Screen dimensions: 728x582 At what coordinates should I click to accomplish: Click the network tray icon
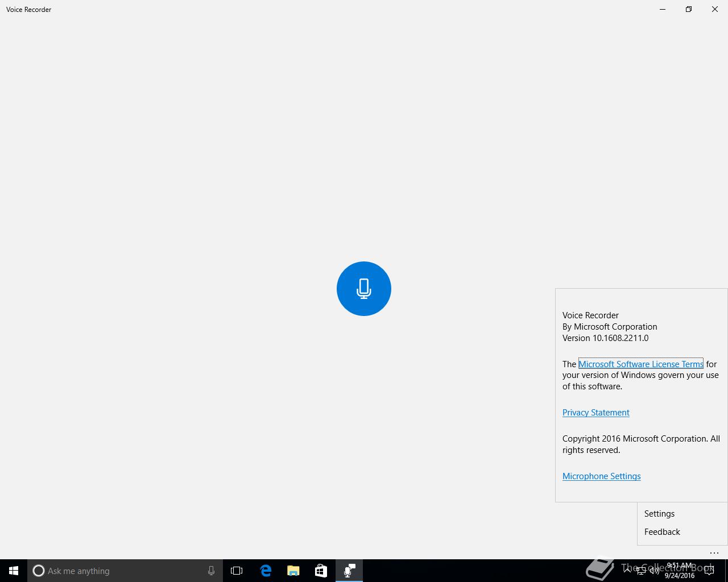click(x=641, y=571)
